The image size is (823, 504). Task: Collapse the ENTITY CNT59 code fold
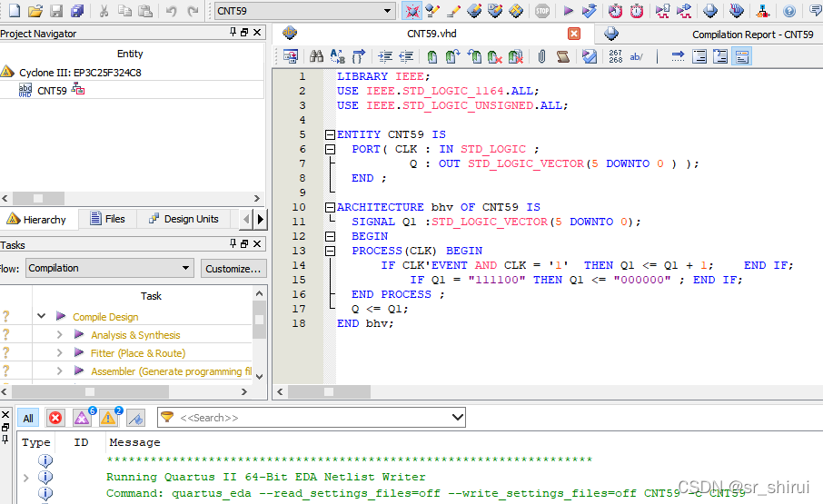tap(330, 134)
